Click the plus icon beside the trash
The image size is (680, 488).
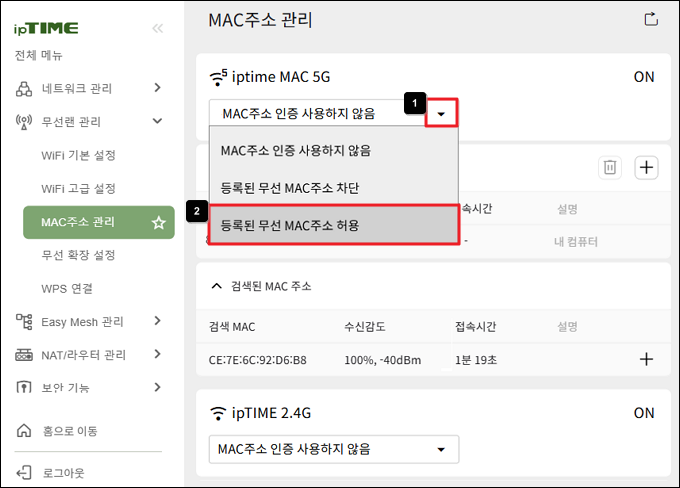[x=646, y=167]
